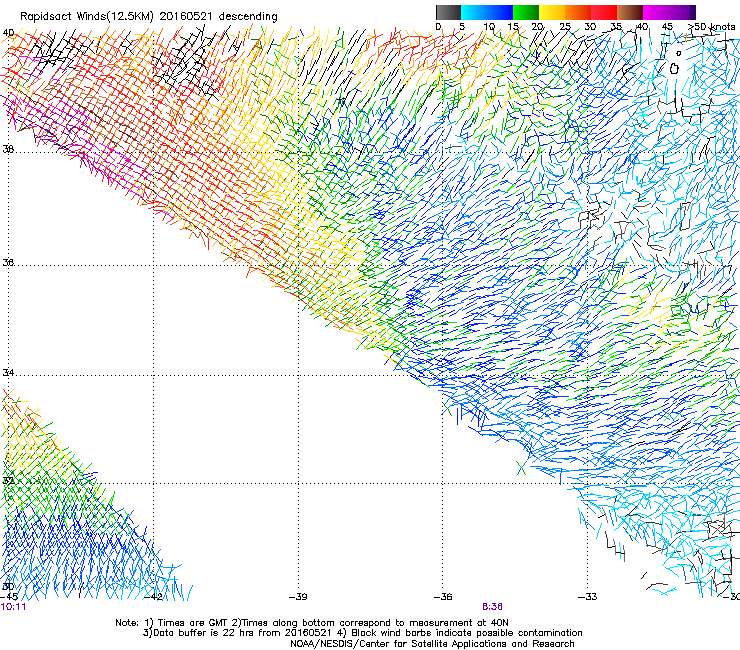
Task: Click the purple '8:38' pass time
Action: 492,607
